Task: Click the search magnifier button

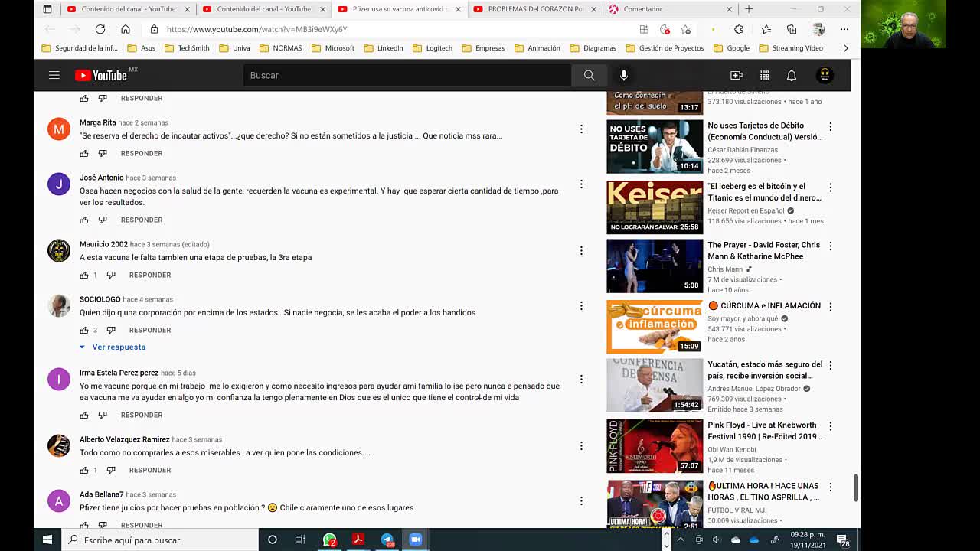Action: (x=589, y=75)
